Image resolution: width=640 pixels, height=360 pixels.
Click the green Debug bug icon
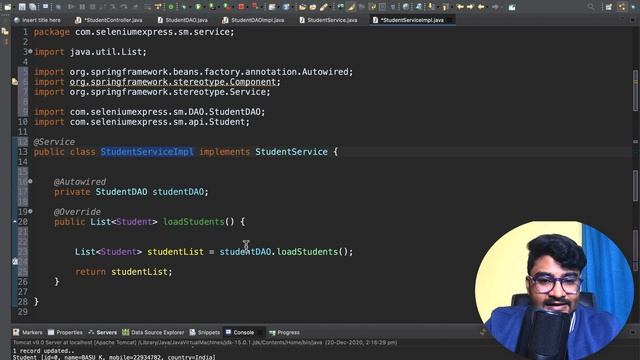pyautogui.click(x=184, y=7)
